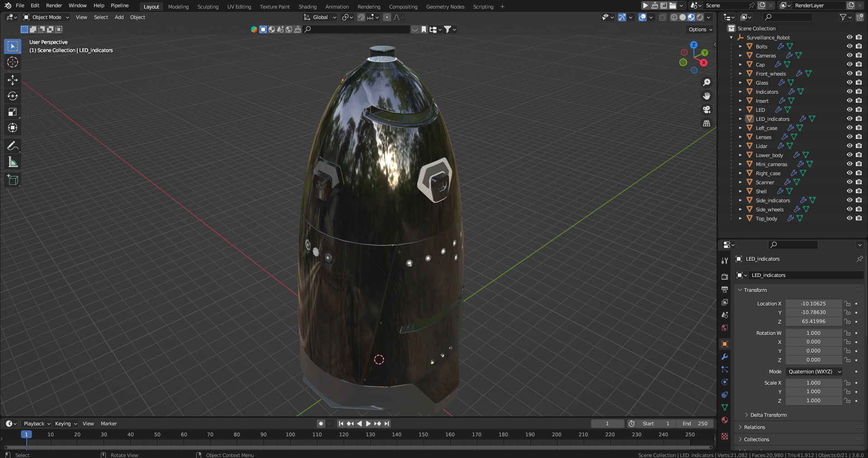Open the File menu
Viewport: 868px width, 458px height.
coord(20,5)
